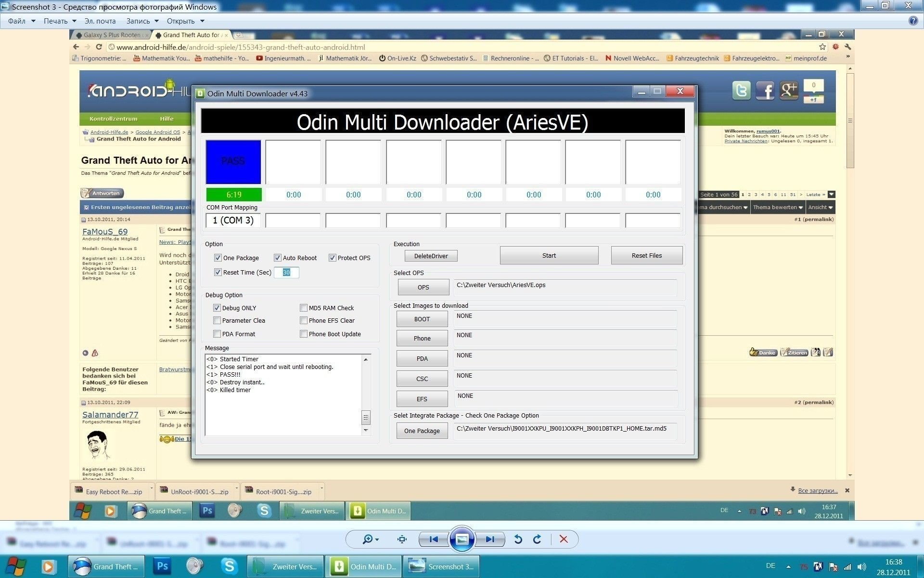Open the Открыть menu
Viewport: 924px width, 578px height.
point(180,21)
